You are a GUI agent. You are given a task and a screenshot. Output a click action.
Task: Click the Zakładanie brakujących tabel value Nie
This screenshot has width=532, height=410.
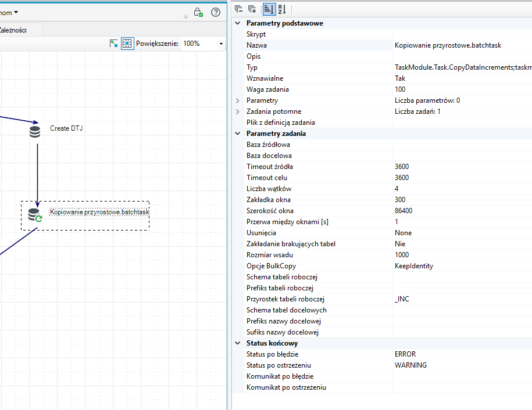[400, 244]
